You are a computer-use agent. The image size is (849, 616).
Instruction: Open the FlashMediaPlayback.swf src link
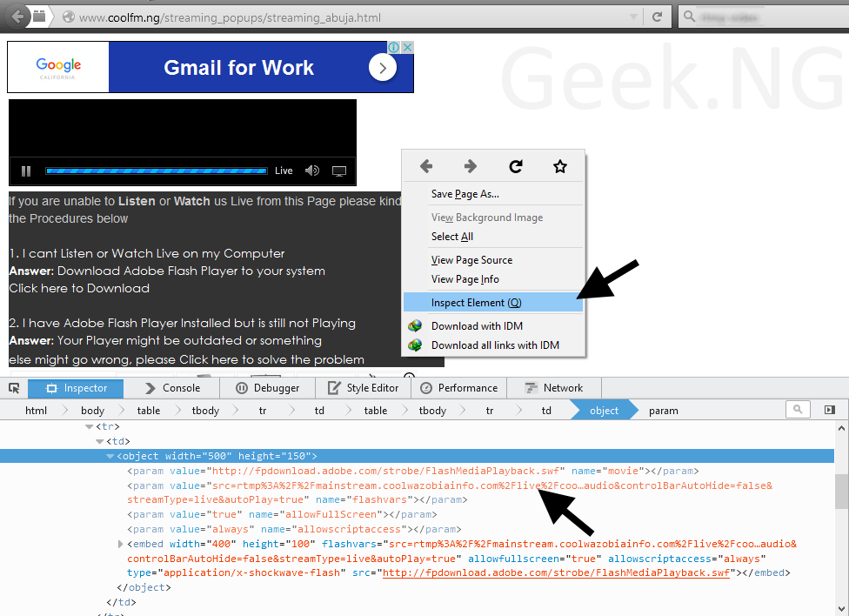(556, 573)
